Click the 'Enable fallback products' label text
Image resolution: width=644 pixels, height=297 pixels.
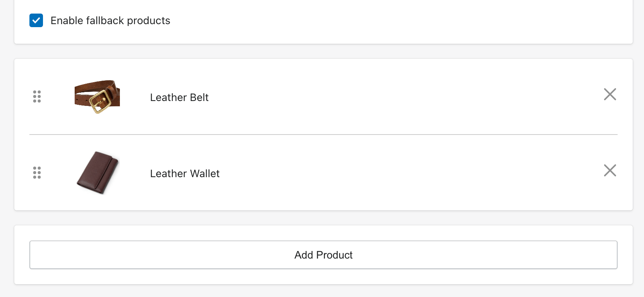click(110, 21)
